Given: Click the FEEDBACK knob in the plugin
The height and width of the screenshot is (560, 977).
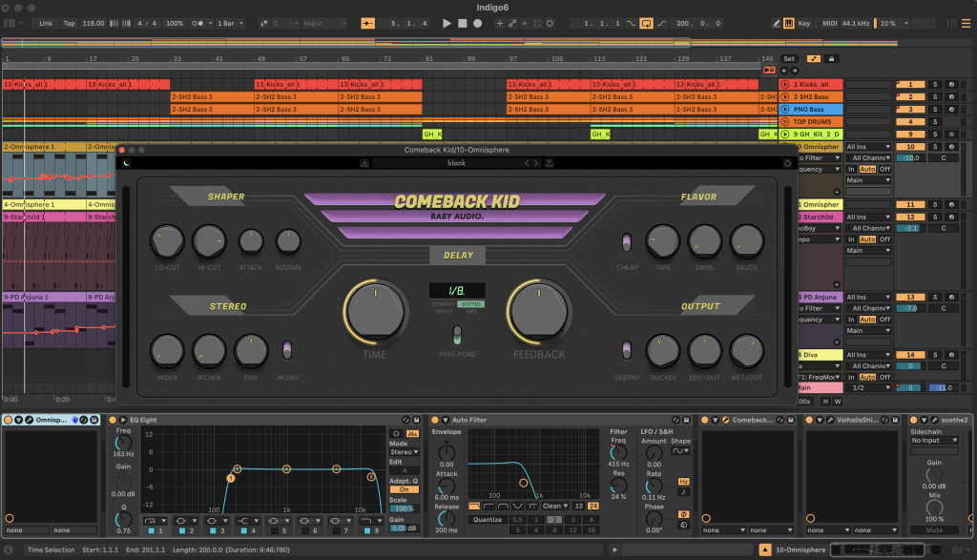Looking at the screenshot, I should coord(541,312).
